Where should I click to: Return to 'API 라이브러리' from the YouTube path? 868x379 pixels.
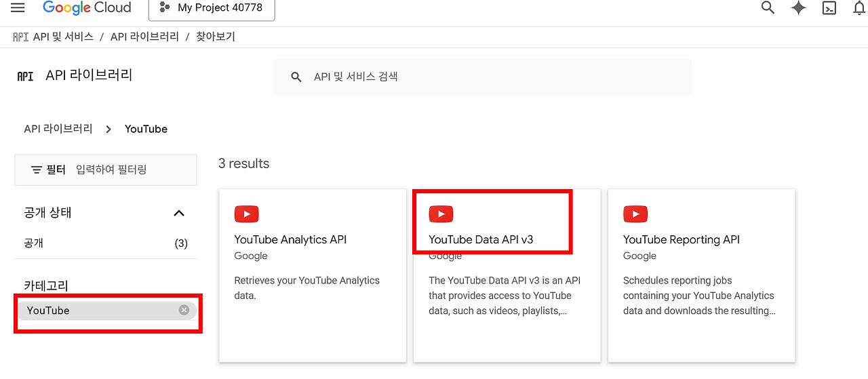(x=58, y=129)
